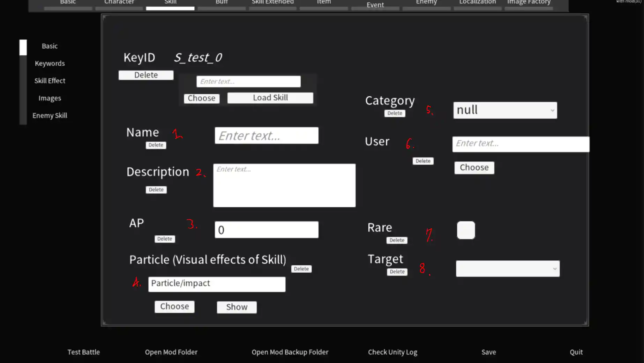Click the User text field
Screen dimensions: 644x363
click(x=521, y=144)
